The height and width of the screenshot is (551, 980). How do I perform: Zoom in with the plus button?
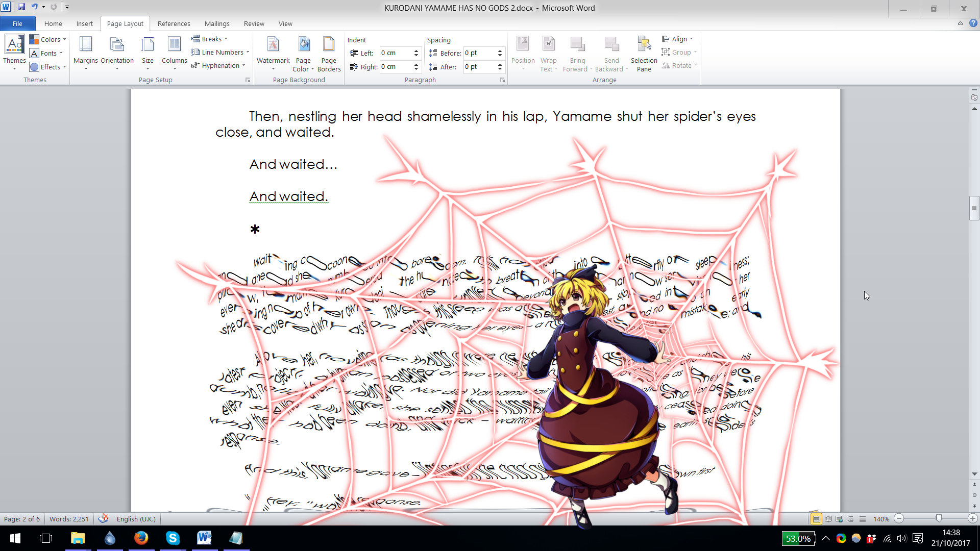973,518
